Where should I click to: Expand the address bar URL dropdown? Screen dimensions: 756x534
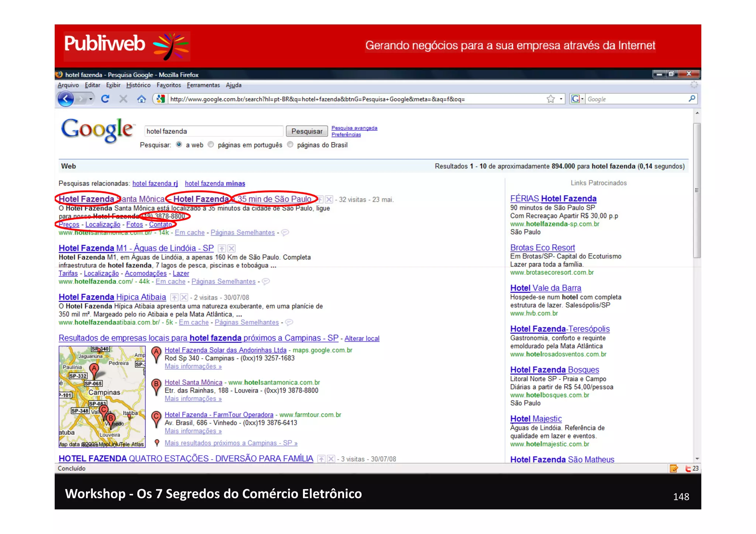(x=561, y=99)
